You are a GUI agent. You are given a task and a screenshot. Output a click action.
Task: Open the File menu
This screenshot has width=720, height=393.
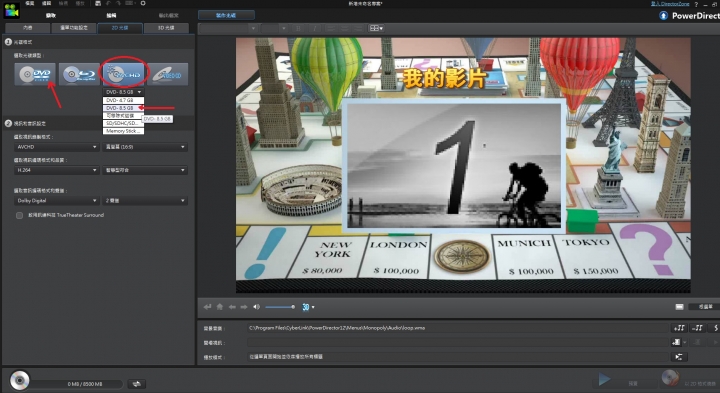coord(29,3)
